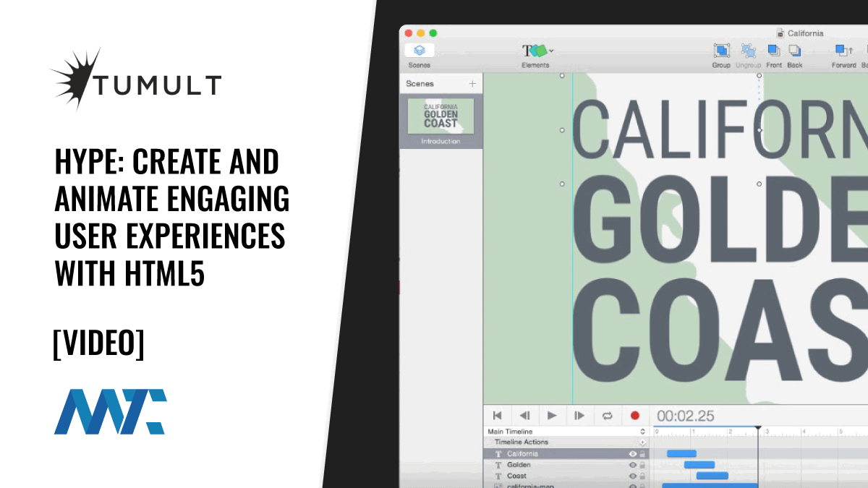The height and width of the screenshot is (488, 868).
Task: Add a Timeline Actions keyframe
Action: (x=642, y=442)
